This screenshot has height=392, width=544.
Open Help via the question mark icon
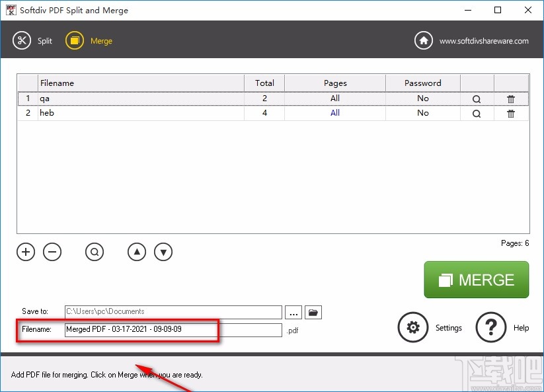pos(491,327)
